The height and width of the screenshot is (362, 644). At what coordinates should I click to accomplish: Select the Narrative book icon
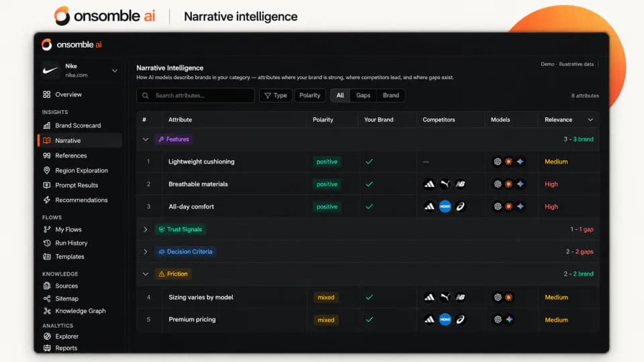click(47, 140)
